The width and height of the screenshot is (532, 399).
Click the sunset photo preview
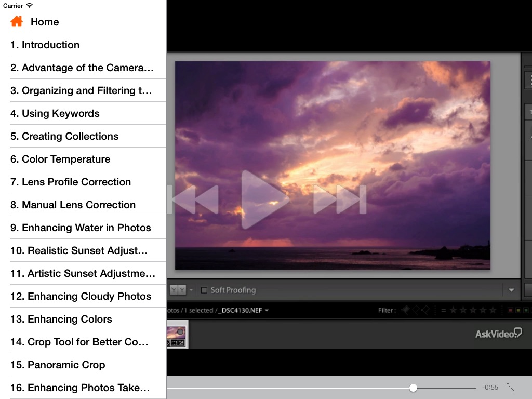click(332, 166)
